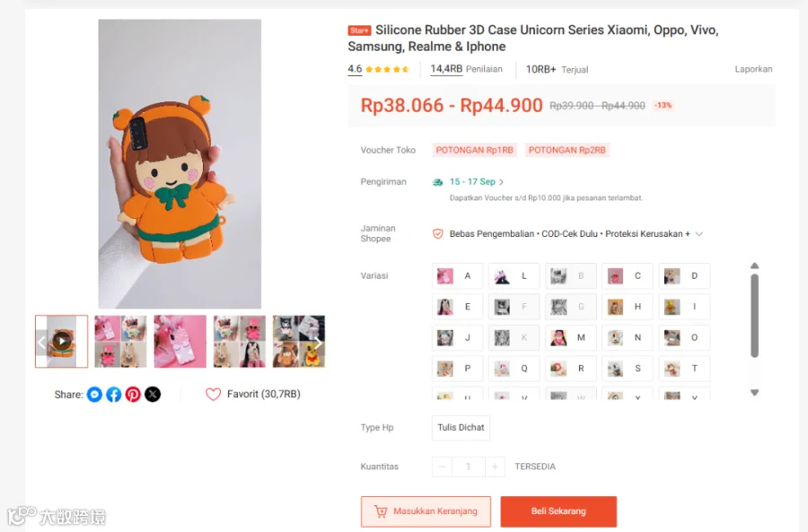Expand the Jaminan Shopee details chevron
This screenshot has width=808, height=532.
pos(699,234)
